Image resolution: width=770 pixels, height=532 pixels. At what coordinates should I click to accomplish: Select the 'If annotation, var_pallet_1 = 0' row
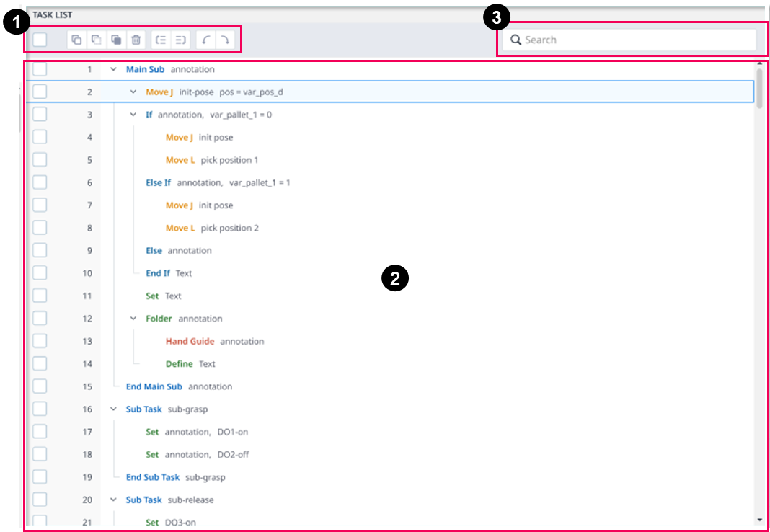pos(390,115)
